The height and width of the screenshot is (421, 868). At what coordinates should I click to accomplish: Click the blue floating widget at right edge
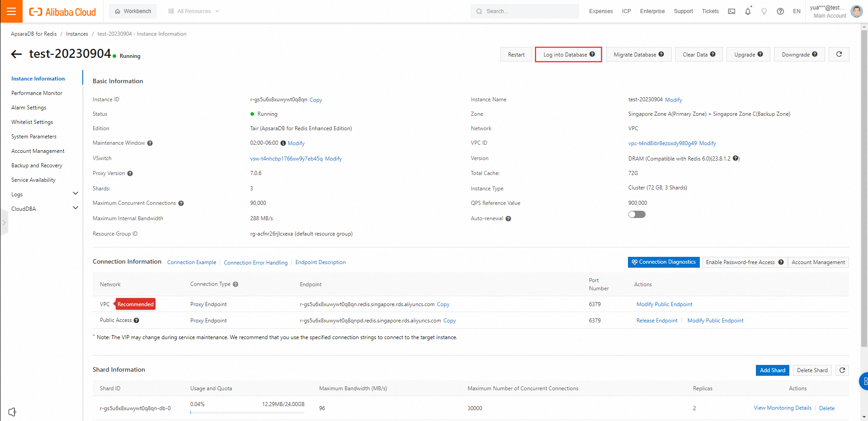(x=864, y=381)
